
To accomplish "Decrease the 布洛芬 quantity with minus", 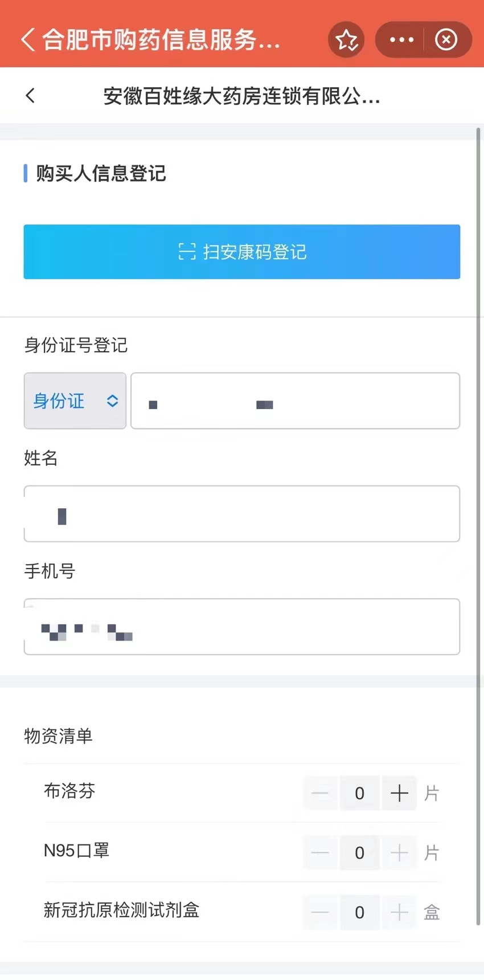I will click(320, 793).
